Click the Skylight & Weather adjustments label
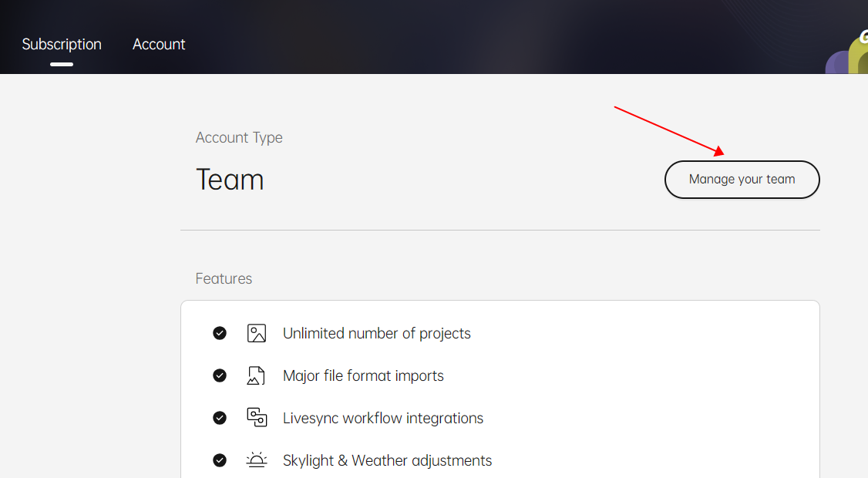 [x=387, y=461]
